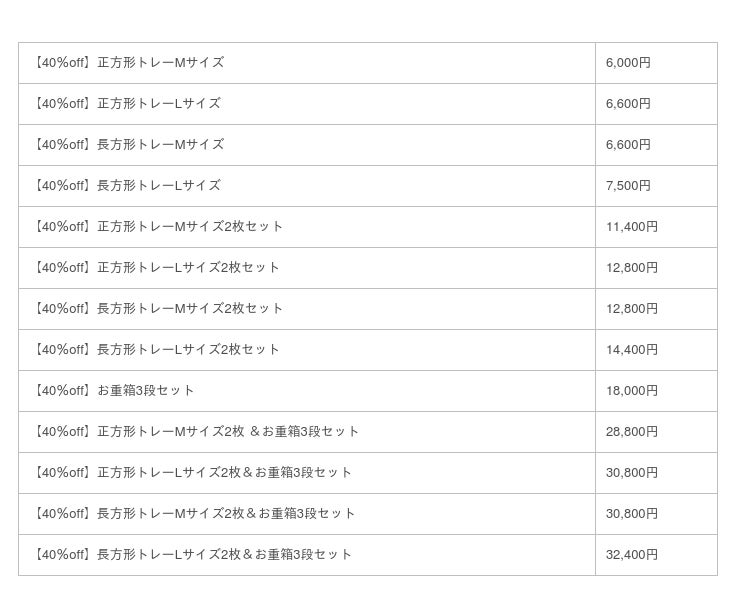Click the 32,400円 price cell
Image resolution: width=740 pixels, height=616 pixels.
[656, 555]
